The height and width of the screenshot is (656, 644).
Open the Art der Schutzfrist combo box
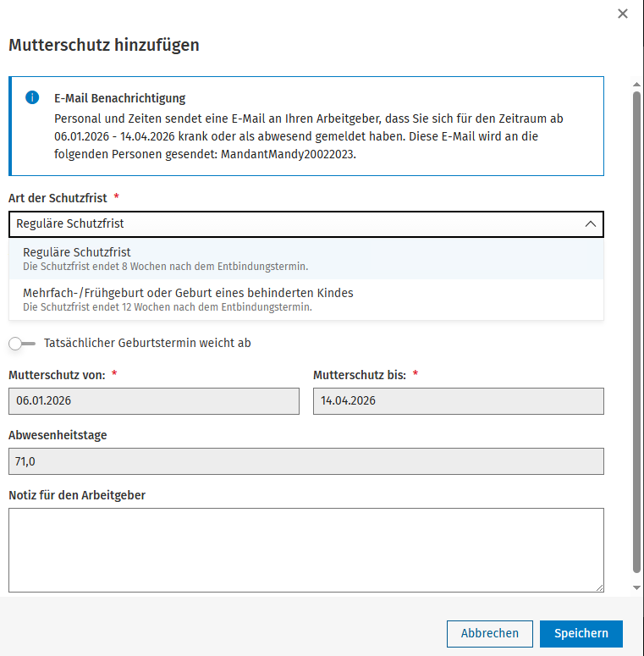pyautogui.click(x=306, y=224)
